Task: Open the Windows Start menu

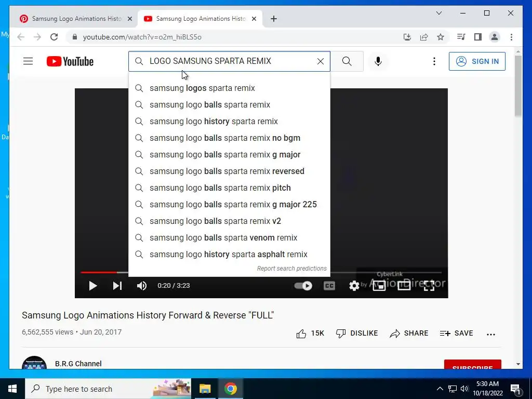Action: [x=12, y=389]
